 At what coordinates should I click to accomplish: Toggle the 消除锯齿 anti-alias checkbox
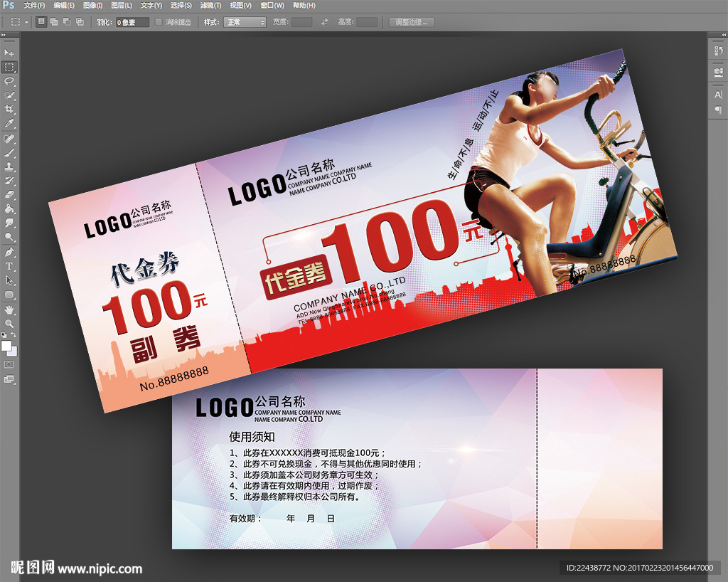click(x=159, y=22)
